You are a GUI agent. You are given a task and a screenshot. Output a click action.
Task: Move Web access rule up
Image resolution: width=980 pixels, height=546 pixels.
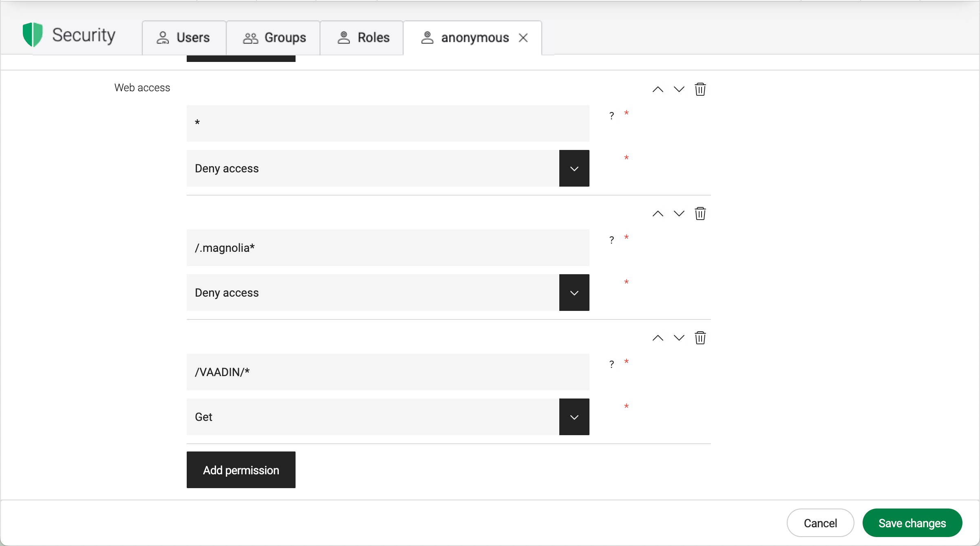pos(658,89)
